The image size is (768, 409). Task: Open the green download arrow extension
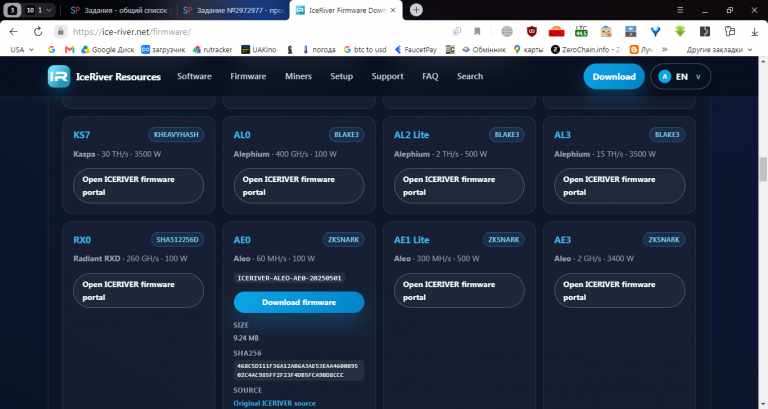tap(680, 31)
